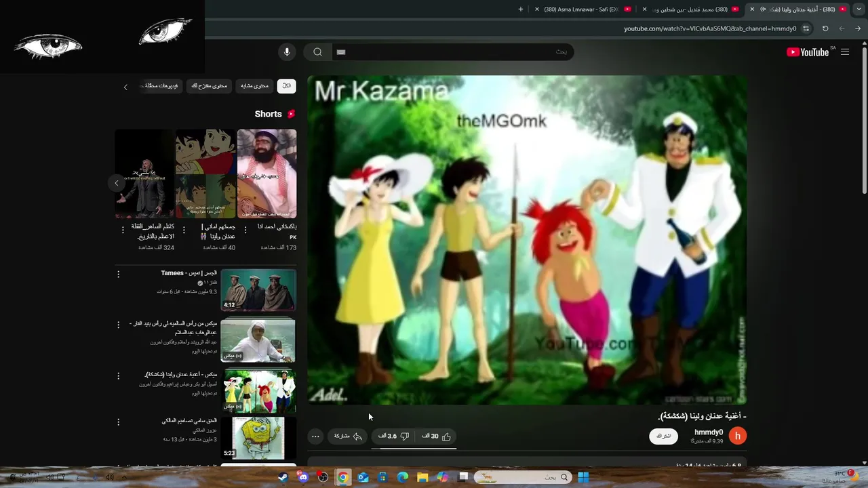Select the 'فيديوهات محمّلة' filter chip
868x488 pixels.
[161, 86]
